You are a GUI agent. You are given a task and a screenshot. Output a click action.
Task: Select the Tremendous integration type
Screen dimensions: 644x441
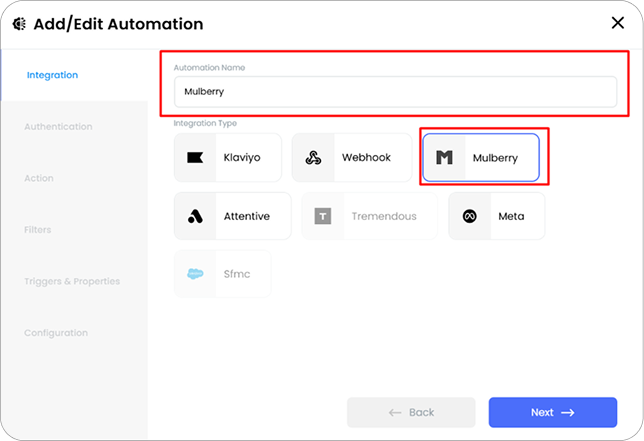tap(370, 216)
